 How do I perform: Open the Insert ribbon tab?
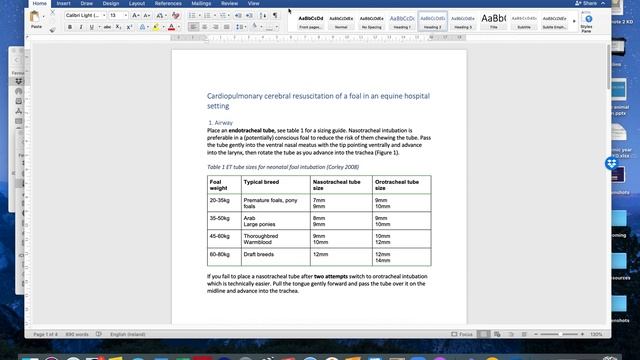(x=63, y=3)
